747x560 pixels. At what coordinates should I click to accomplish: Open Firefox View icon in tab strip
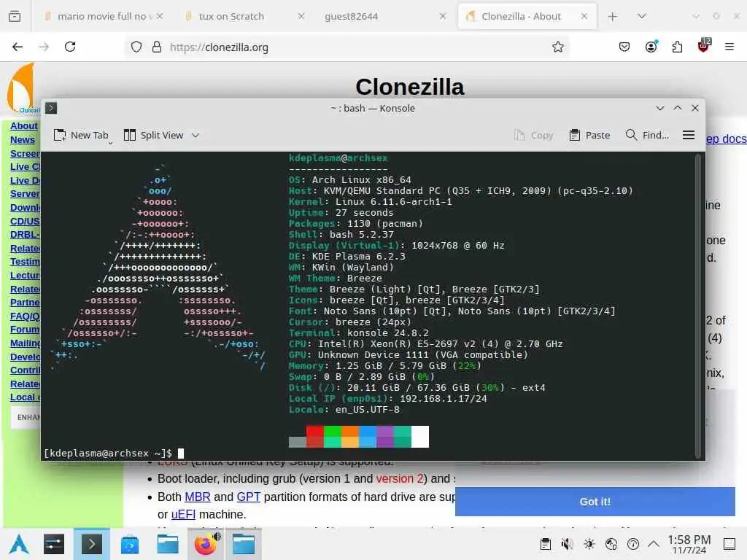15,16
